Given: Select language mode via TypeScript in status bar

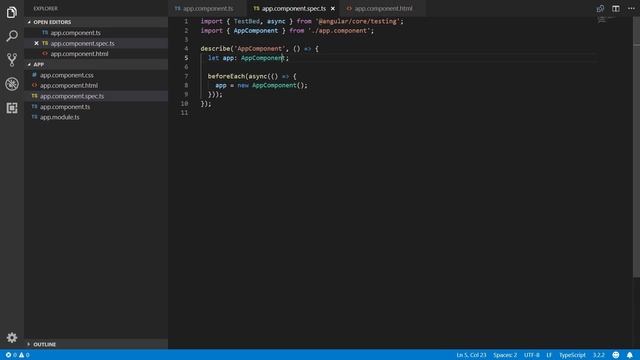Looking at the screenshot, I should point(572,355).
